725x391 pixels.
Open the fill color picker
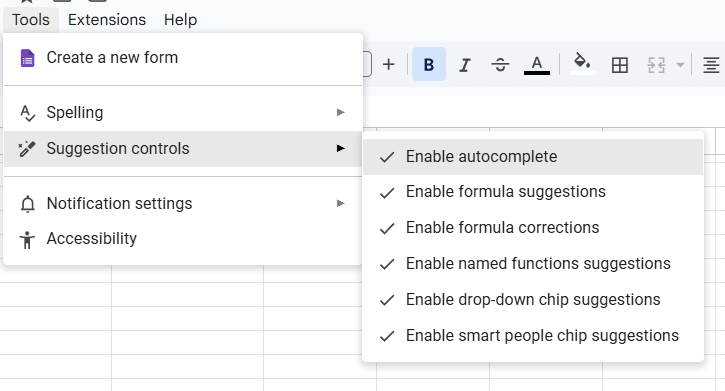pos(582,64)
